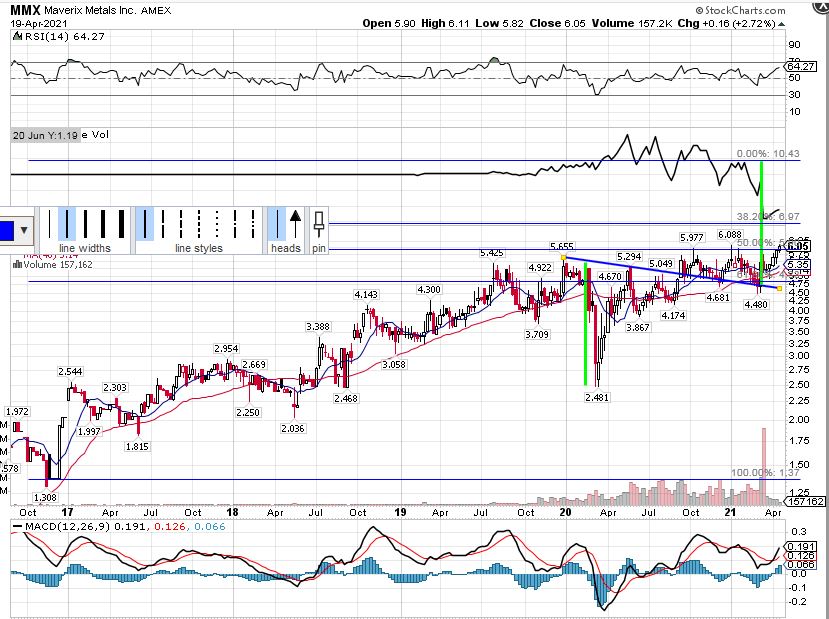Click the blue line color swatch
The height and width of the screenshot is (619, 829).
pyautogui.click(x=6, y=230)
